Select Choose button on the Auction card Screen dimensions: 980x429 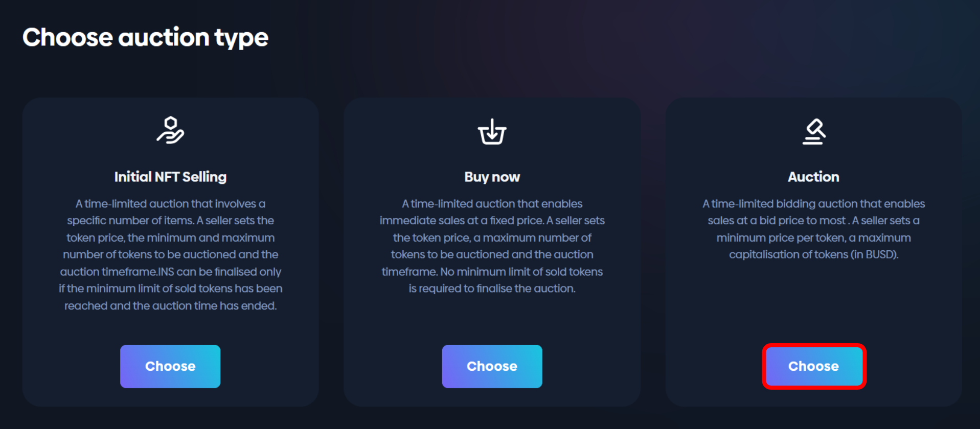click(x=813, y=366)
